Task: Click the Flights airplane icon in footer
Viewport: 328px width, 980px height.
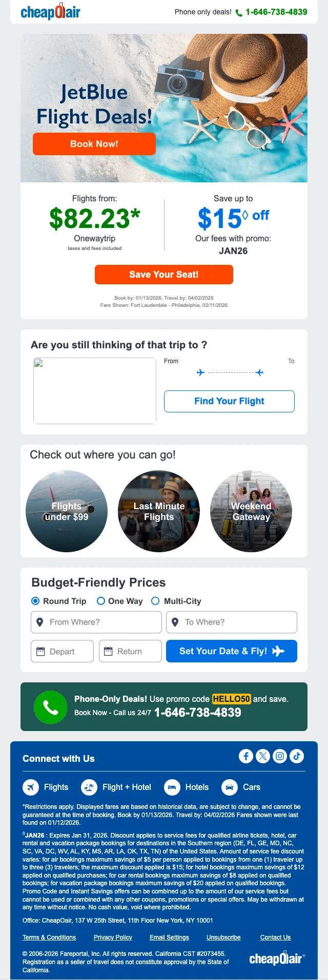Action: coord(31,787)
